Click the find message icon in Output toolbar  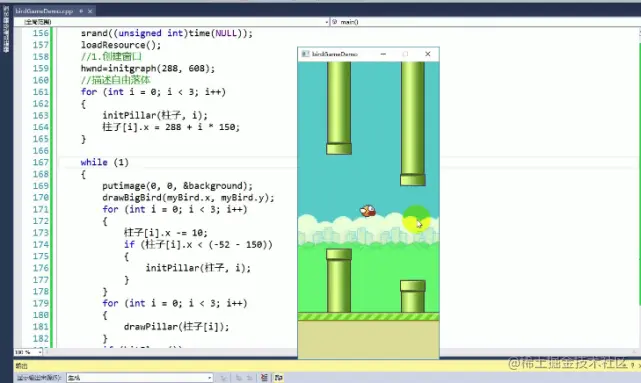tap(224, 378)
